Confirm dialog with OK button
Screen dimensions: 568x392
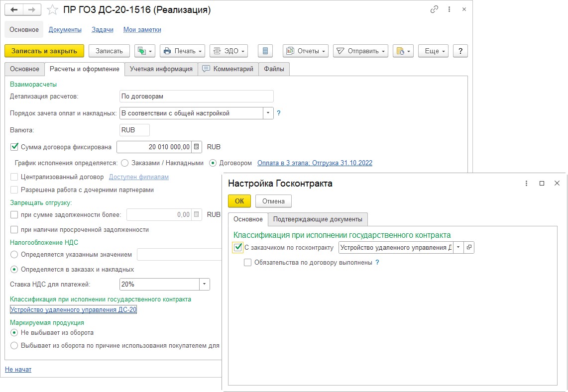coord(239,201)
